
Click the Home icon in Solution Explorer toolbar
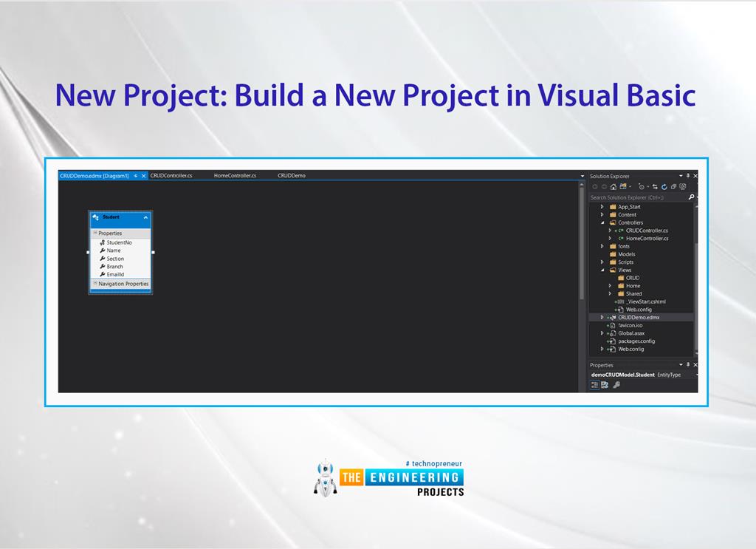pyautogui.click(x=614, y=187)
